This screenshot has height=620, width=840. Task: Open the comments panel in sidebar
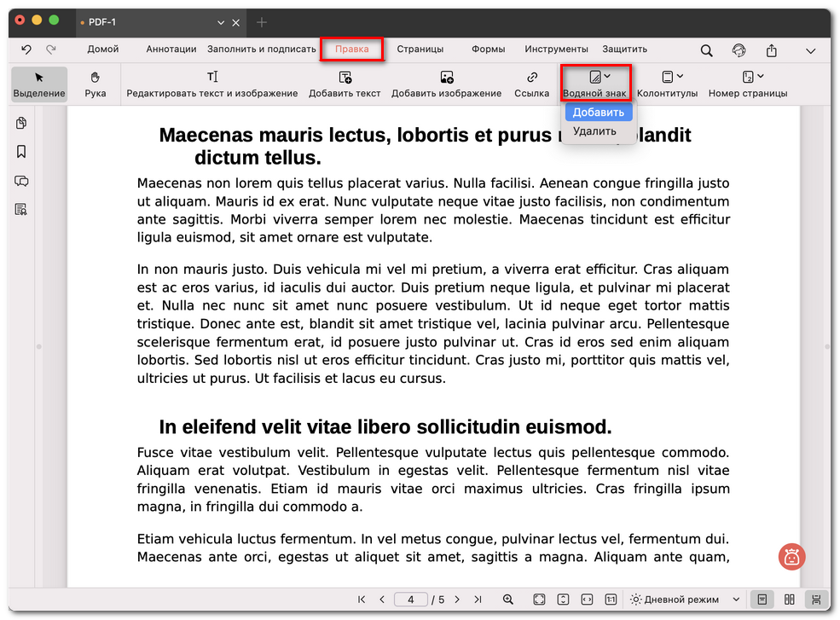click(x=21, y=181)
